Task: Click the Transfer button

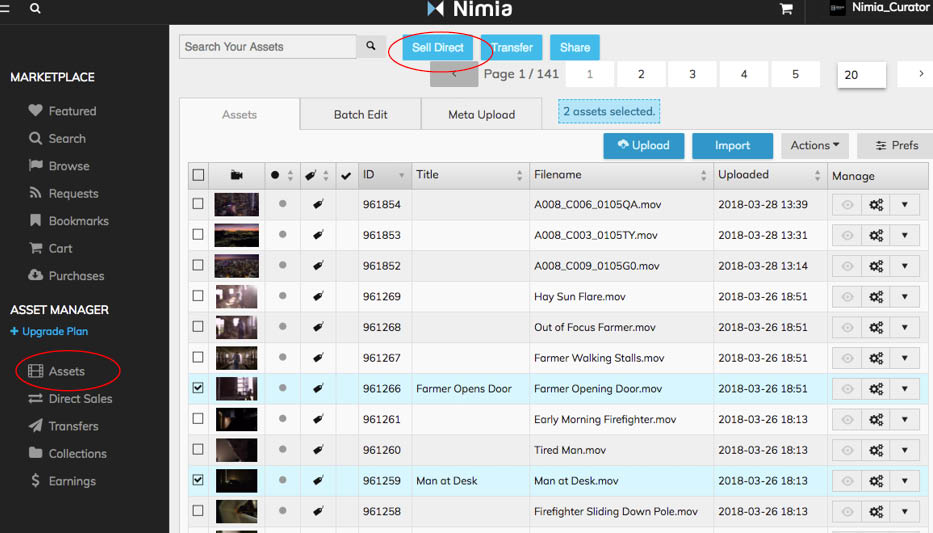Action: pyautogui.click(x=512, y=48)
